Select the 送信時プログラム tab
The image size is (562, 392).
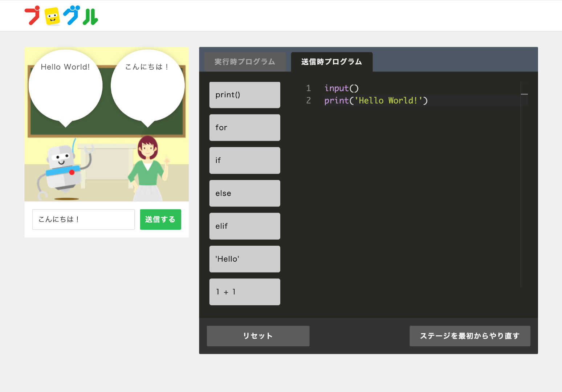coord(332,62)
